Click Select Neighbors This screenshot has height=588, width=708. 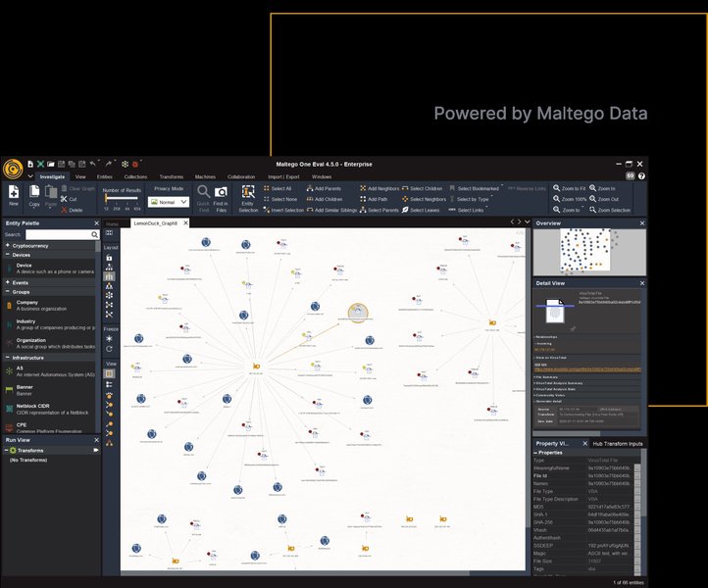point(424,199)
